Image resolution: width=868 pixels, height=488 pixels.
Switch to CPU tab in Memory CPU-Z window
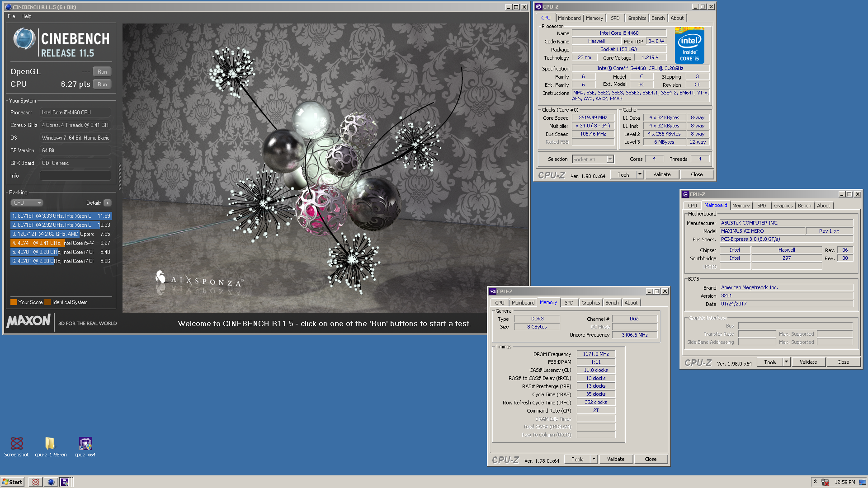click(x=500, y=303)
